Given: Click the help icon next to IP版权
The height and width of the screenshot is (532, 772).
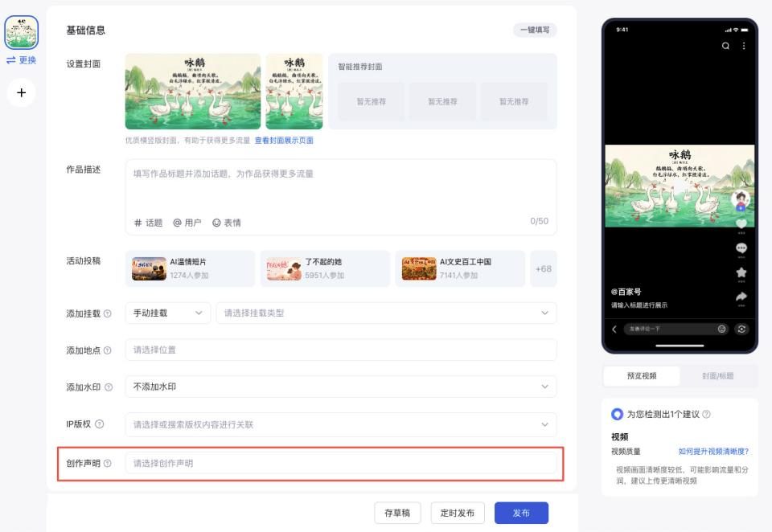Looking at the screenshot, I should coord(100,424).
